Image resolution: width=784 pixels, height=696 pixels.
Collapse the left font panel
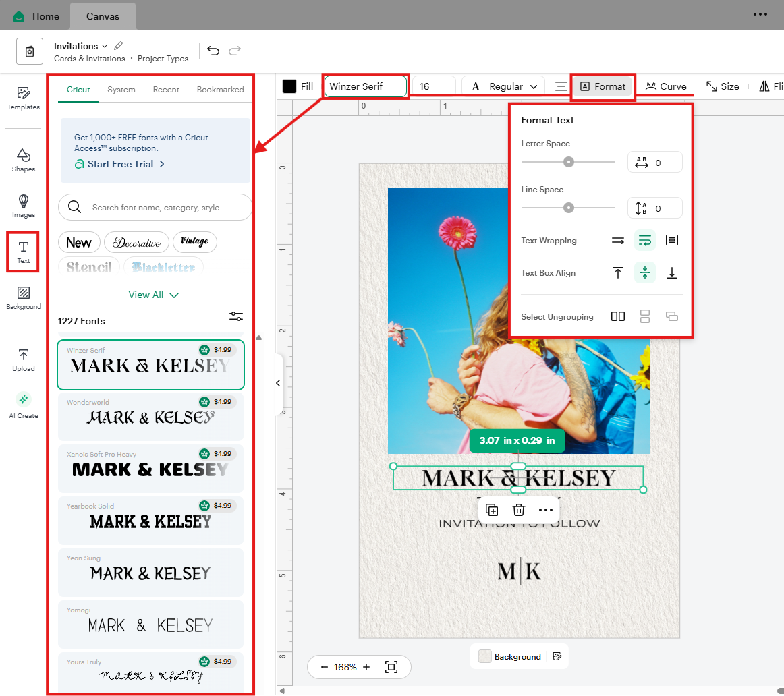278,383
